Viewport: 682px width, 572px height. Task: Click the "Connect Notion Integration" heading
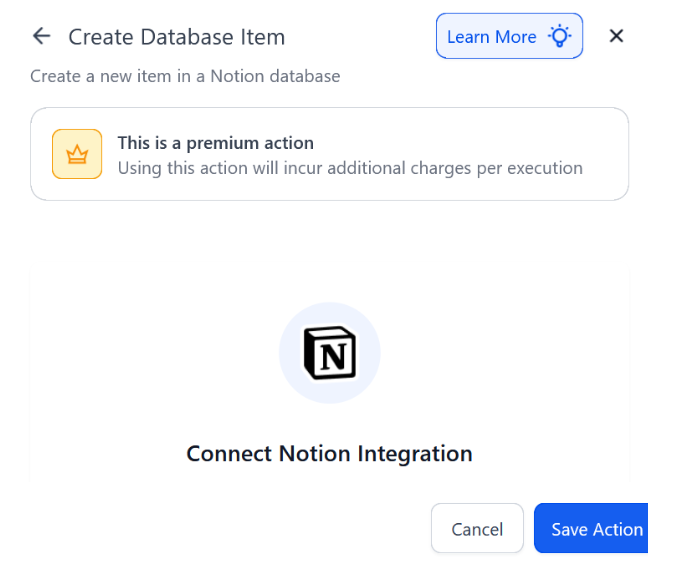click(x=329, y=453)
